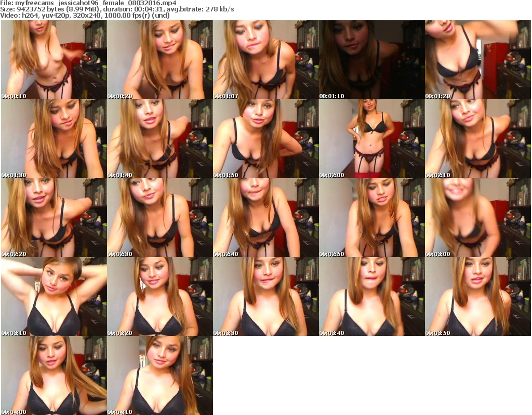Click the frame stamped 00:01:20

(x=477, y=60)
